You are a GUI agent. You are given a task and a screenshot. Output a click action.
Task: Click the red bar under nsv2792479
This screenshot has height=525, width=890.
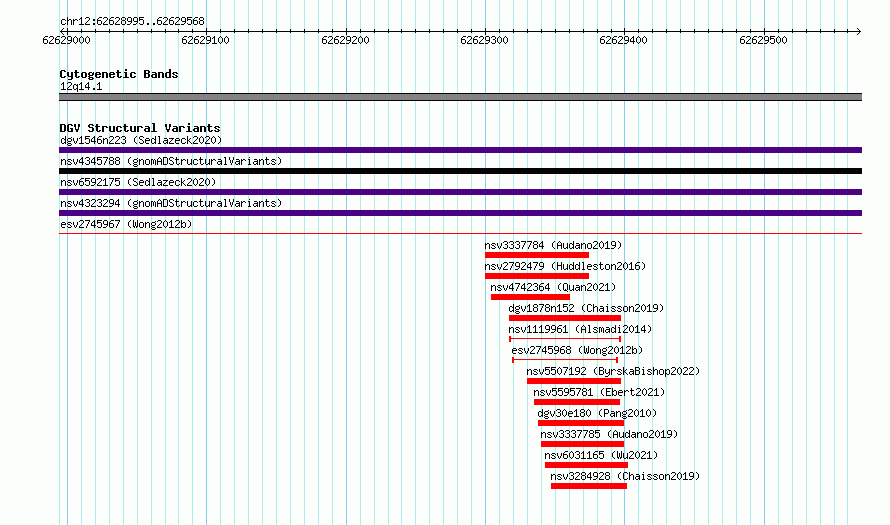[x=536, y=276]
